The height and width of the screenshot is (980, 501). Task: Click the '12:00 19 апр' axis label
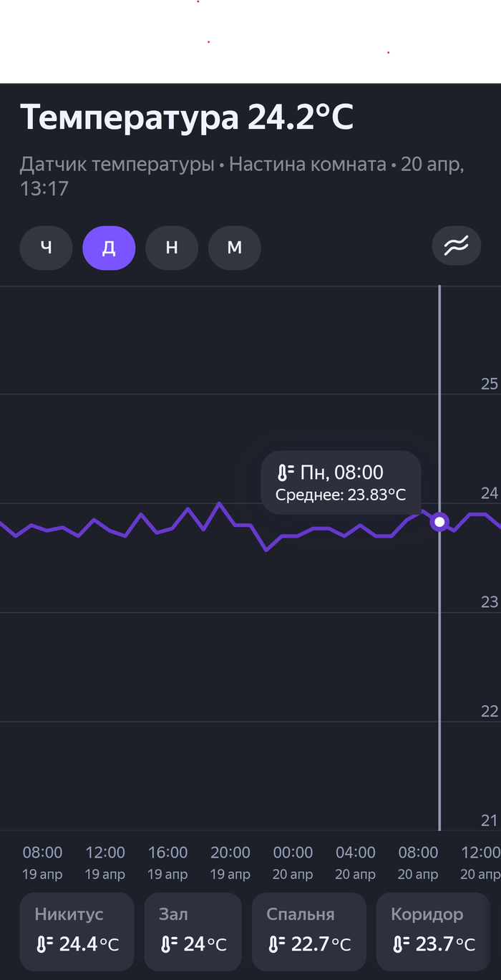coord(105,863)
